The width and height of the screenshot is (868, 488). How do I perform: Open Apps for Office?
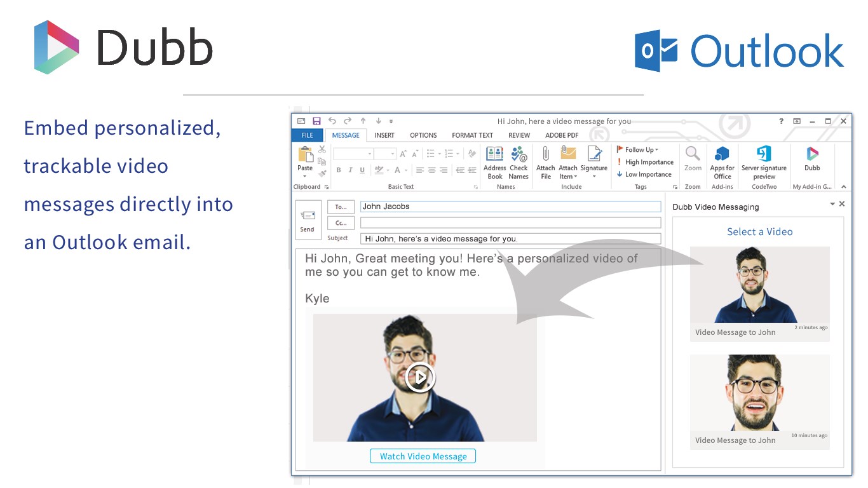point(722,163)
